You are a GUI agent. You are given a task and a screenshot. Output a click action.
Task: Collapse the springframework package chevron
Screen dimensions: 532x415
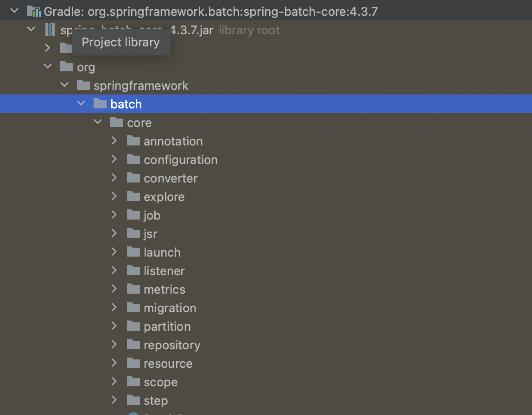tap(64, 85)
